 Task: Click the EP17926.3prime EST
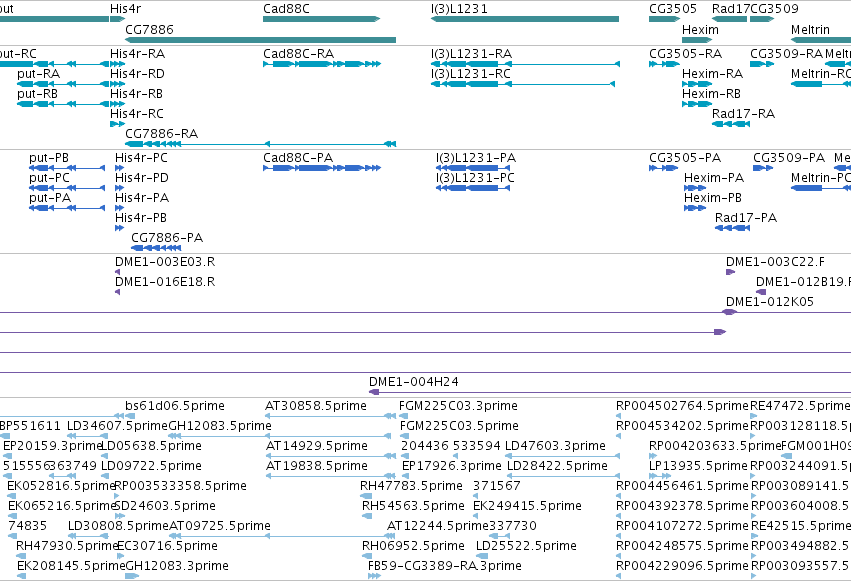click(x=405, y=476)
